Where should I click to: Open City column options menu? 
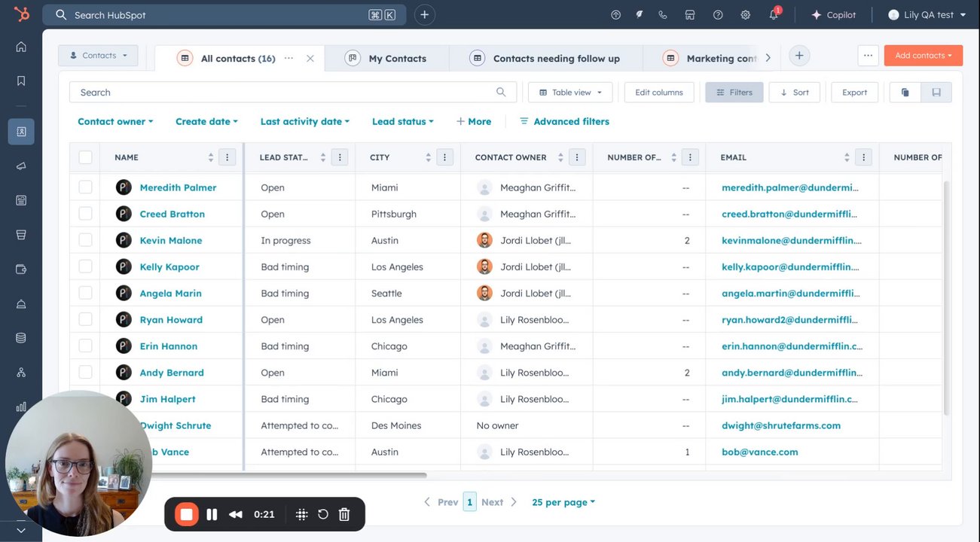click(445, 157)
